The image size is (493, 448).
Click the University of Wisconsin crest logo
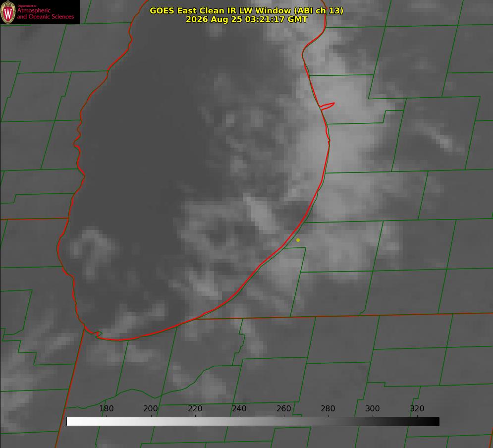coord(8,12)
